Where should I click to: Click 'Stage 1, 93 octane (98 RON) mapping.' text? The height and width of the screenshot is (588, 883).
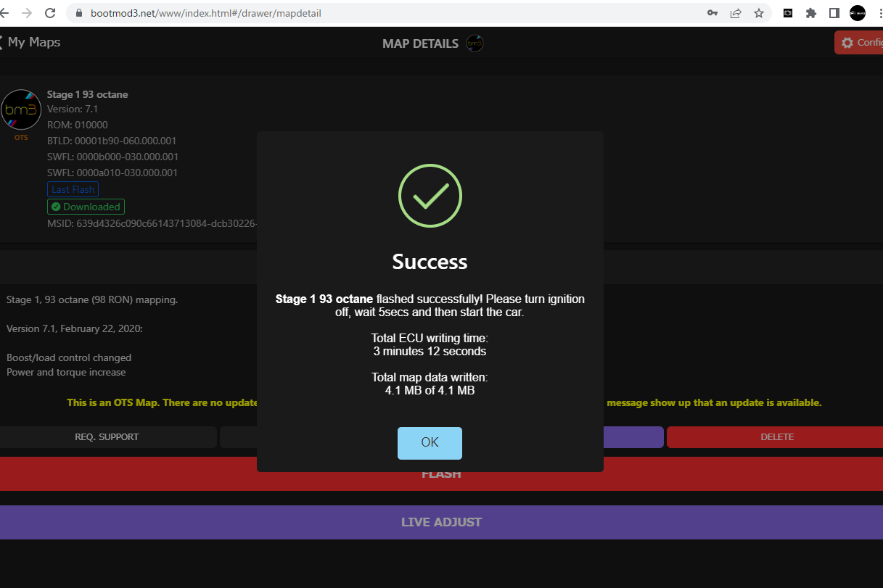(x=92, y=299)
